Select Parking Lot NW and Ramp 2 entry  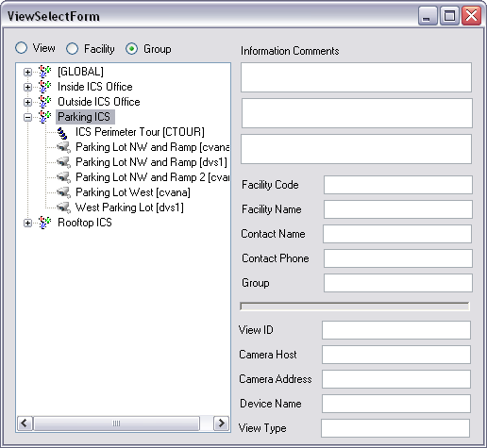152,177
